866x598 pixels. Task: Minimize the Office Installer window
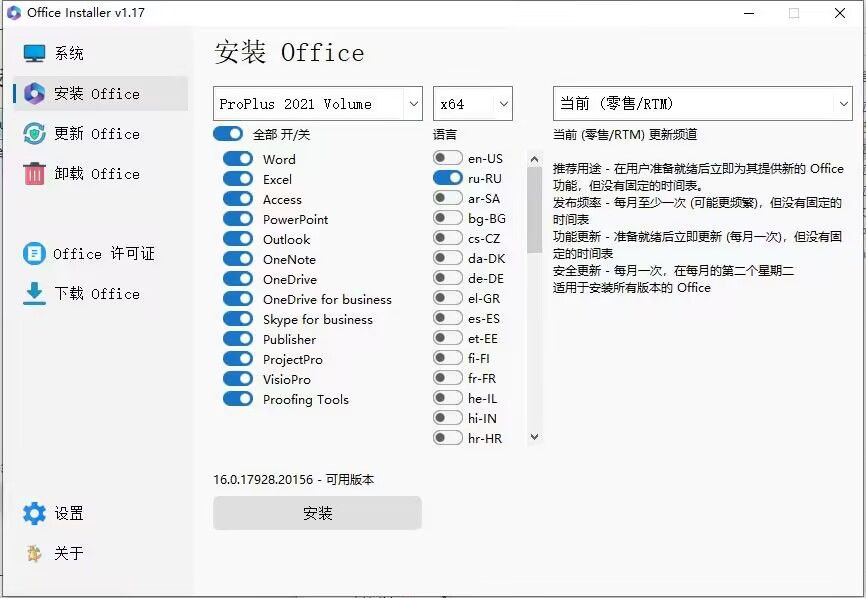749,13
